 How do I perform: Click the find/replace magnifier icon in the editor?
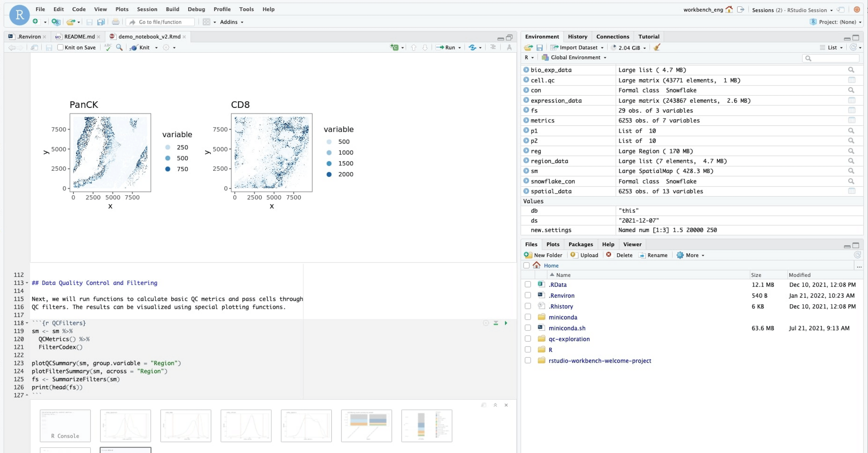(119, 48)
